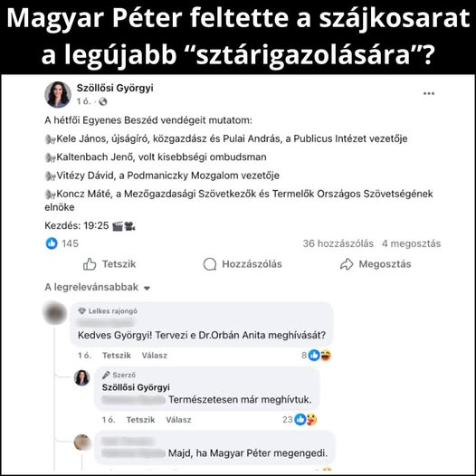This screenshot has width=476, height=476.
Task: Click the reactions beside count 23
Action: tap(306, 420)
